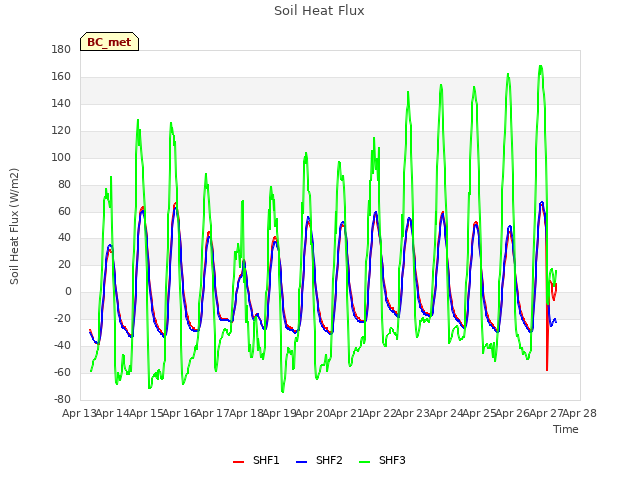Click the Apr 17 x-axis tick label
640x480 pixels.
[213, 413]
